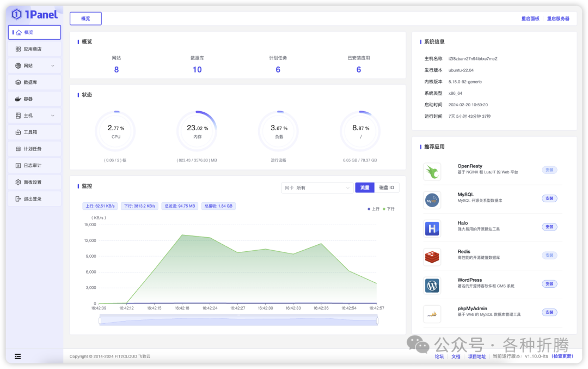The height and width of the screenshot is (369, 588).
Task: Click chart zoom slider left handle
Action: point(100,321)
